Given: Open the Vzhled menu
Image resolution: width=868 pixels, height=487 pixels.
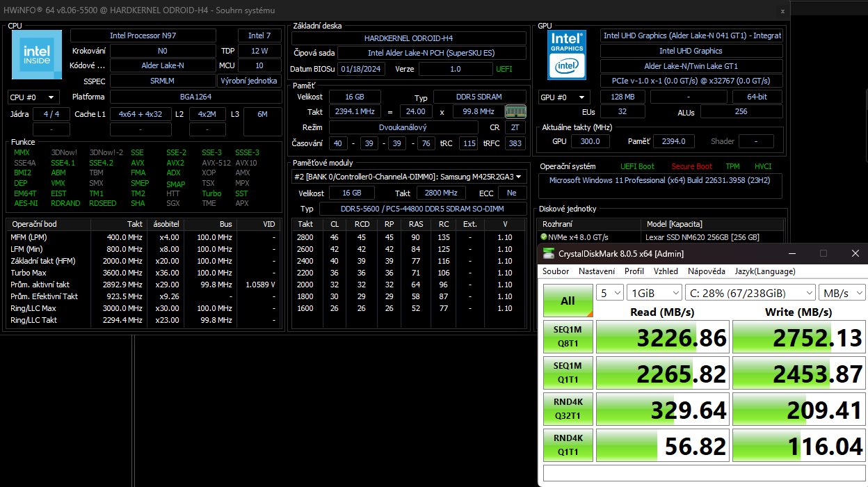Looking at the screenshot, I should pos(666,271).
